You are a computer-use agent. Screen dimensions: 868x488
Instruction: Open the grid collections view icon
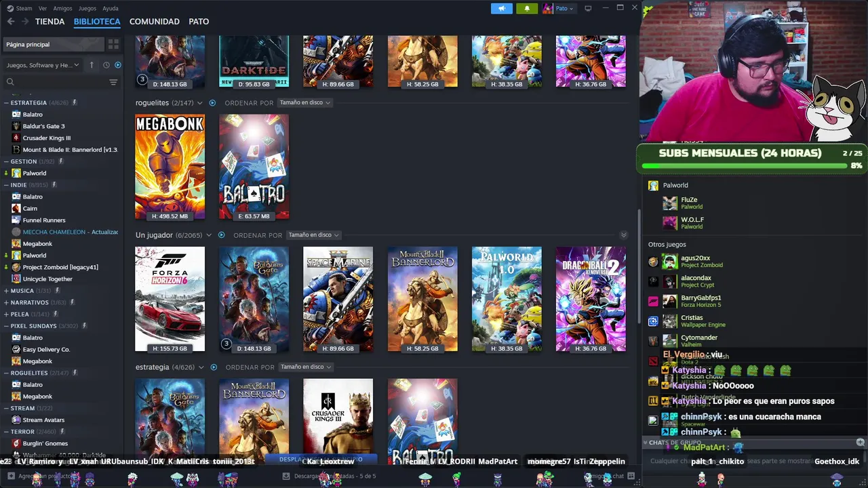[113, 44]
